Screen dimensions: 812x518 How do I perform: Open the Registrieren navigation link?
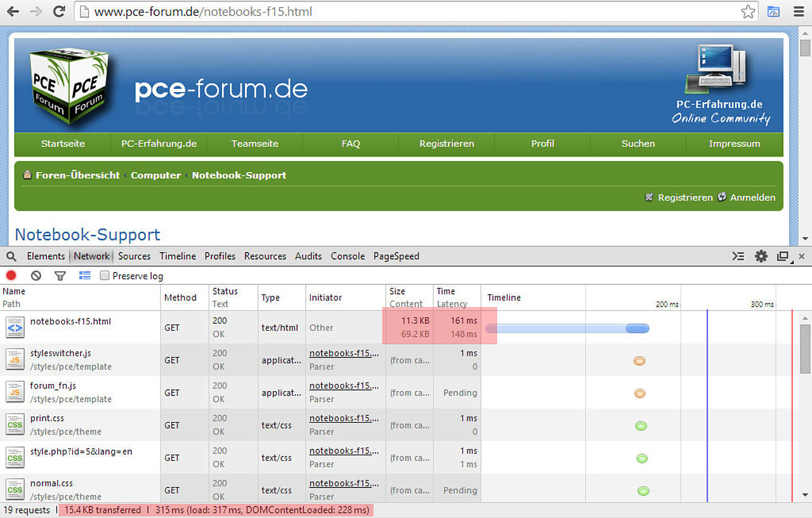[447, 144]
